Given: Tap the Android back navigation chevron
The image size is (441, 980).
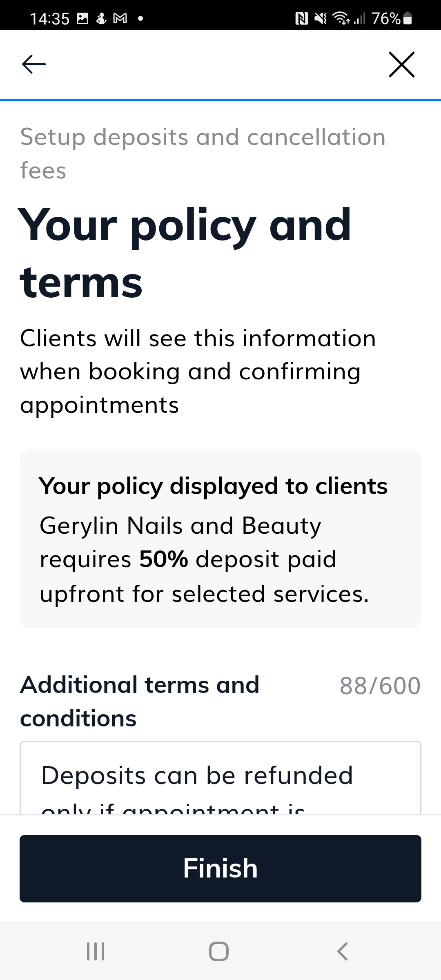Looking at the screenshot, I should point(342,951).
